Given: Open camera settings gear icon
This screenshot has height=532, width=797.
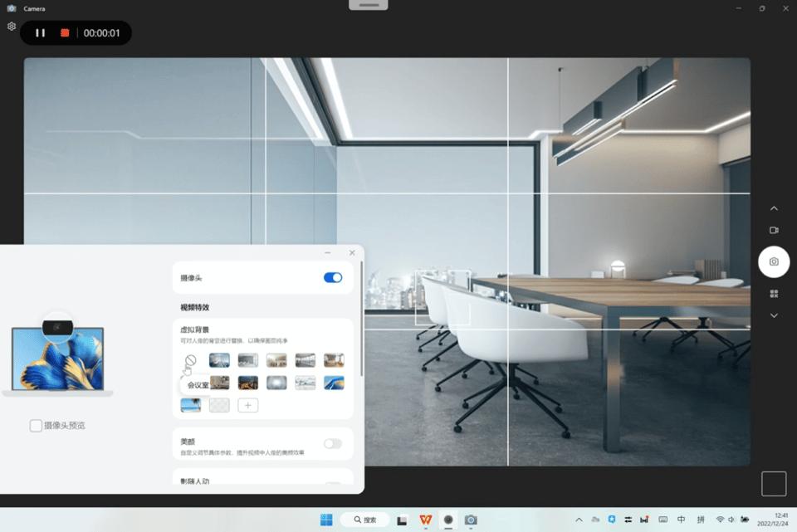Looking at the screenshot, I should click(12, 27).
